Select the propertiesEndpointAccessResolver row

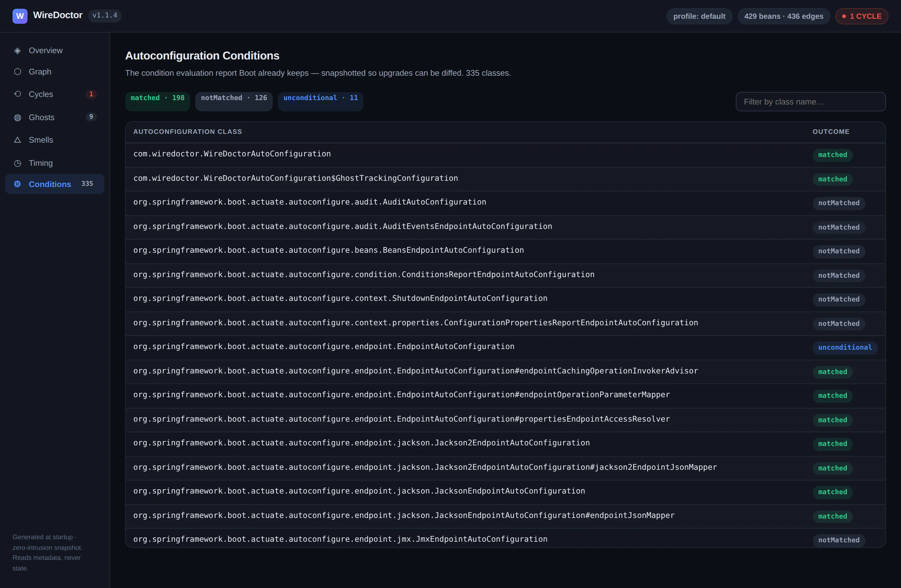pyautogui.click(x=505, y=420)
